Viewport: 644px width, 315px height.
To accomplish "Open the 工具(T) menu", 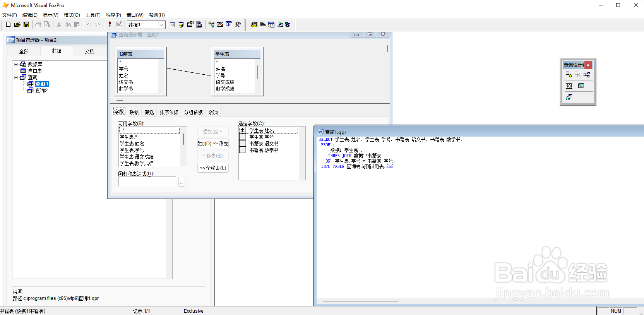I will [93, 15].
